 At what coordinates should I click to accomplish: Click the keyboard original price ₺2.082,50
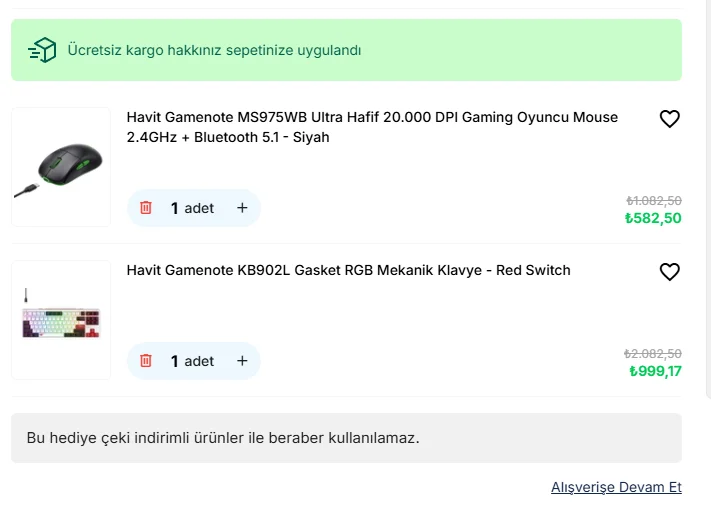pos(653,353)
